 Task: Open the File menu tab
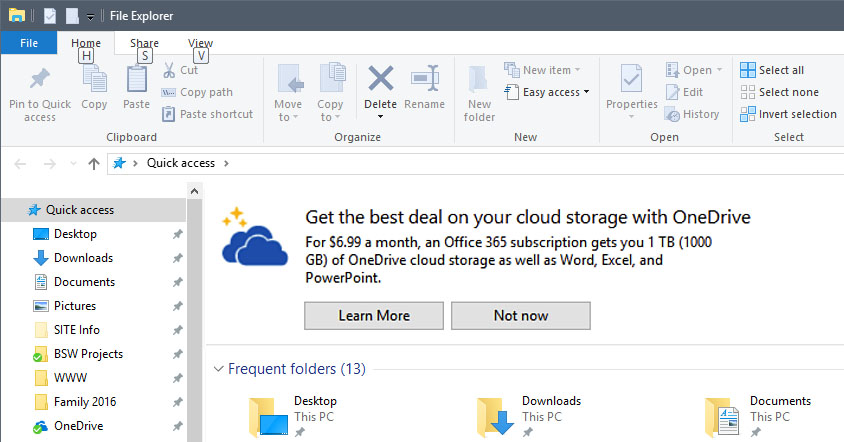(29, 43)
